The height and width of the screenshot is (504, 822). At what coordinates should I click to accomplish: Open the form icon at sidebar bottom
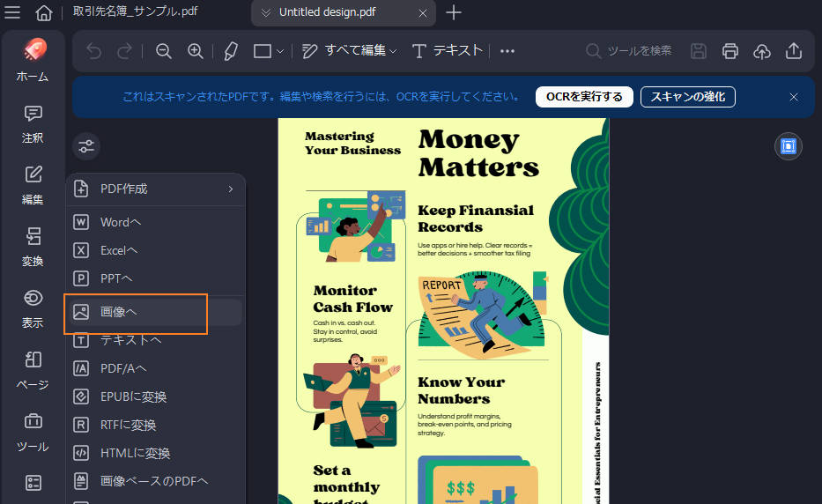point(33,483)
